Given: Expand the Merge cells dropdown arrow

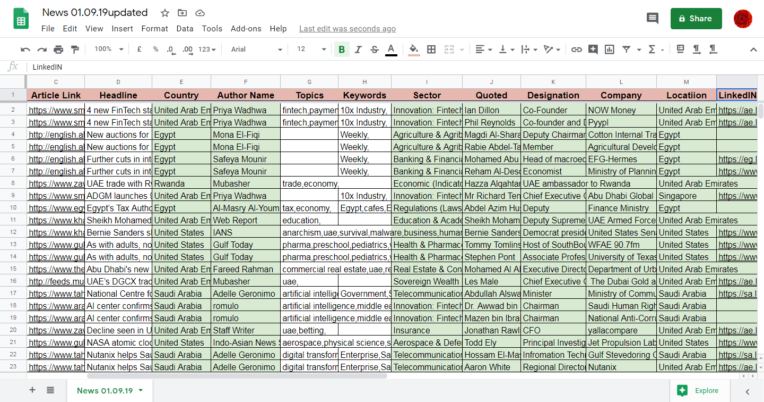Looking at the screenshot, I should tap(461, 49).
